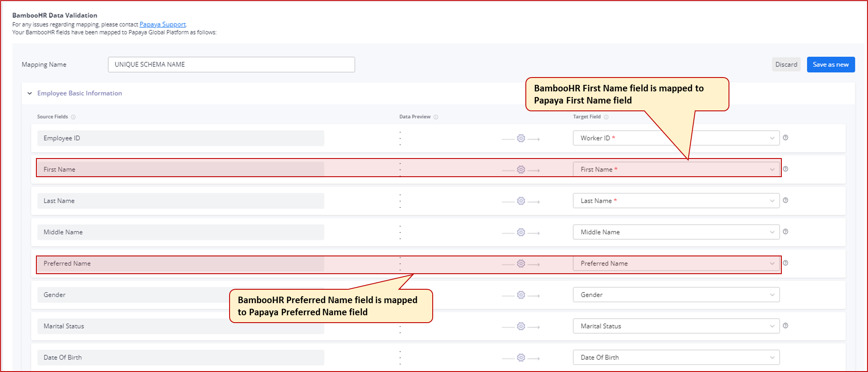The width and height of the screenshot is (868, 372).
Task: Click info icon next to Data Preview header
Action: tap(436, 117)
